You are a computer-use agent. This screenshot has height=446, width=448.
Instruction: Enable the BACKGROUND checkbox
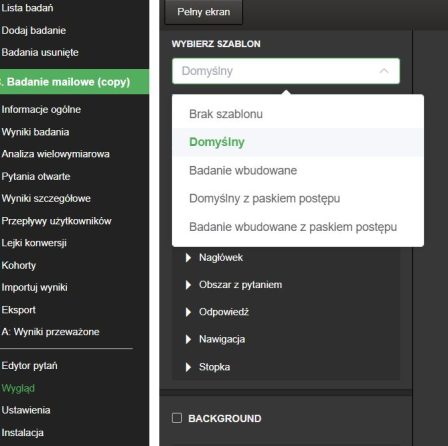pos(177,418)
